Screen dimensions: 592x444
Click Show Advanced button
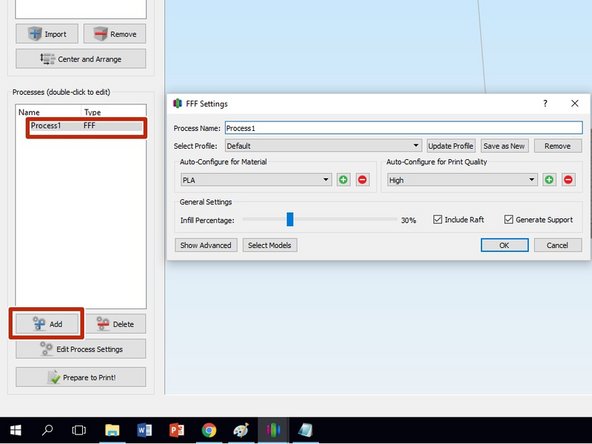click(206, 245)
